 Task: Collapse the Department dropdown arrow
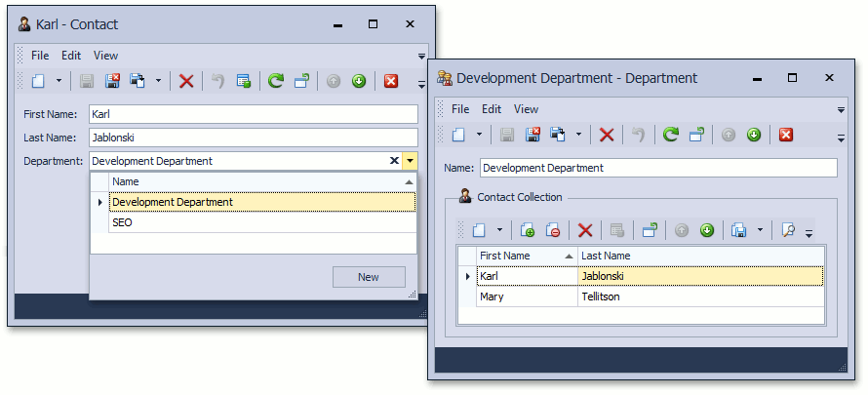pyautogui.click(x=411, y=161)
